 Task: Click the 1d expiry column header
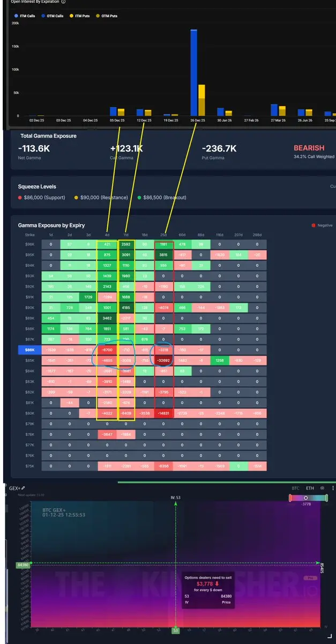tap(51, 235)
